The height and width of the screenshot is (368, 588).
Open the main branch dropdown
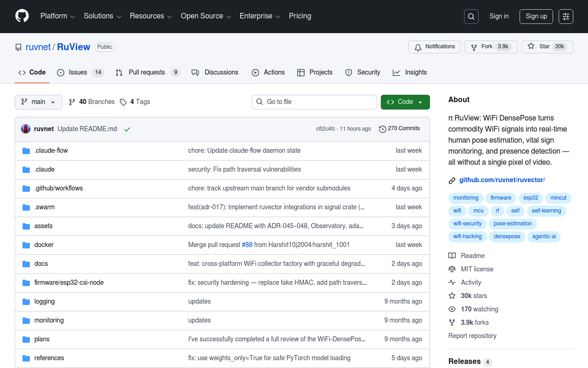pos(39,102)
